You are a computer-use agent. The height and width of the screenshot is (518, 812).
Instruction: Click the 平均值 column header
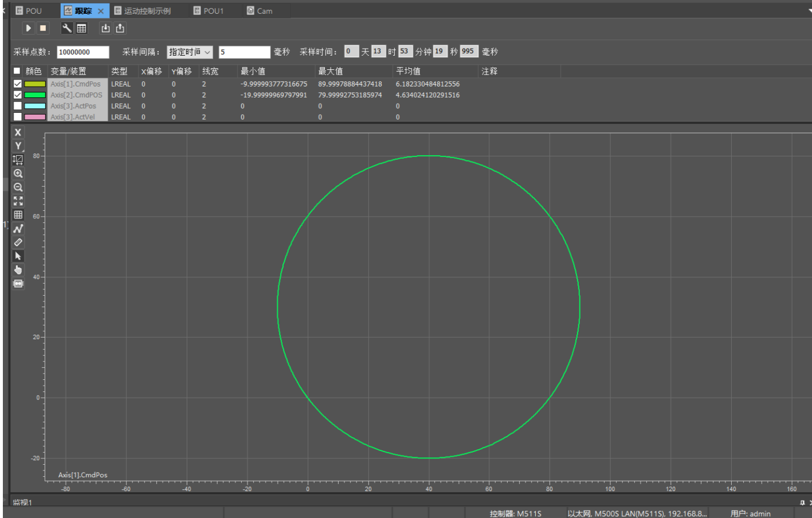pyautogui.click(x=436, y=71)
